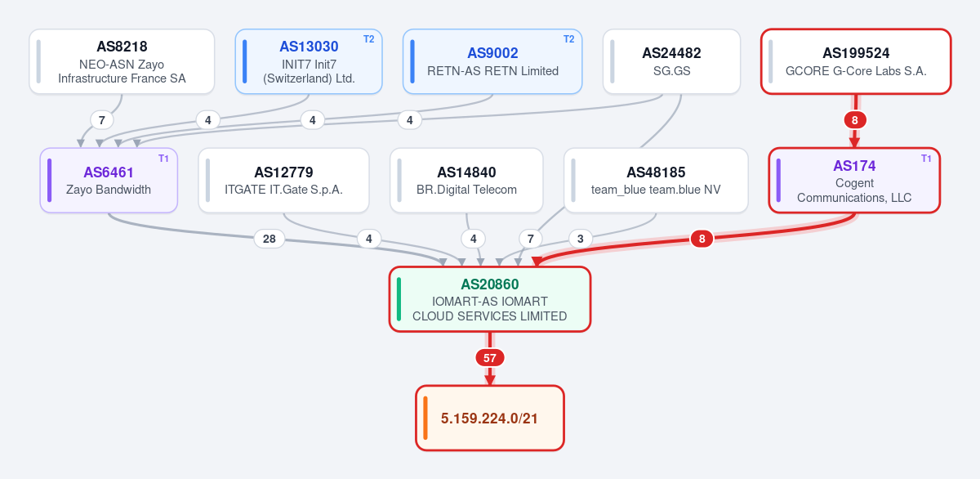Click the red 8 badge below AS199524
The height and width of the screenshot is (479, 980).
pos(855,120)
